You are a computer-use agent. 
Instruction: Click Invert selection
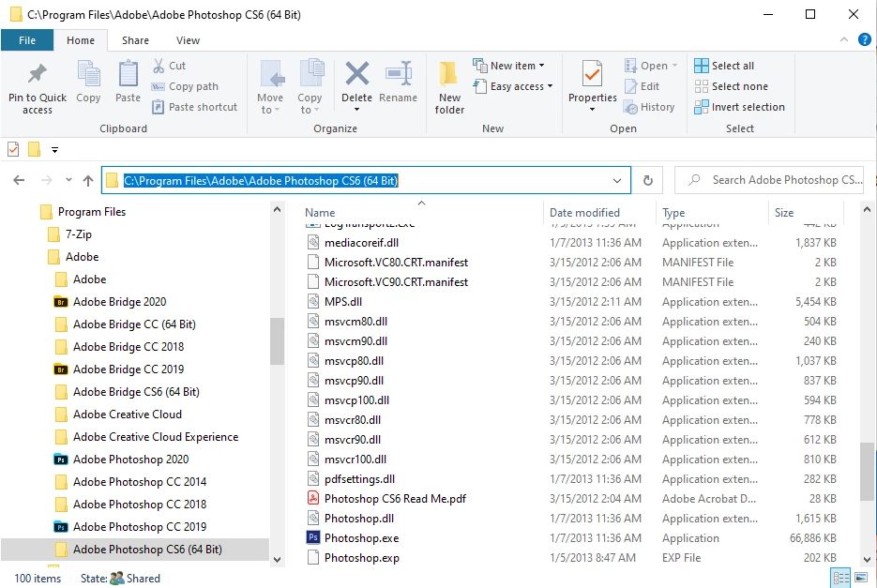click(x=739, y=107)
